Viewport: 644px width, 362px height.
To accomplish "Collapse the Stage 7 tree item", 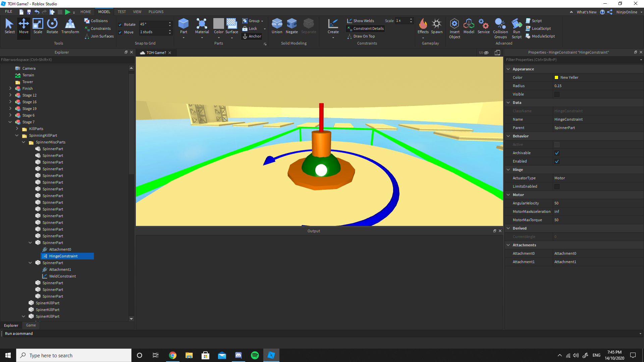I will click(10, 122).
